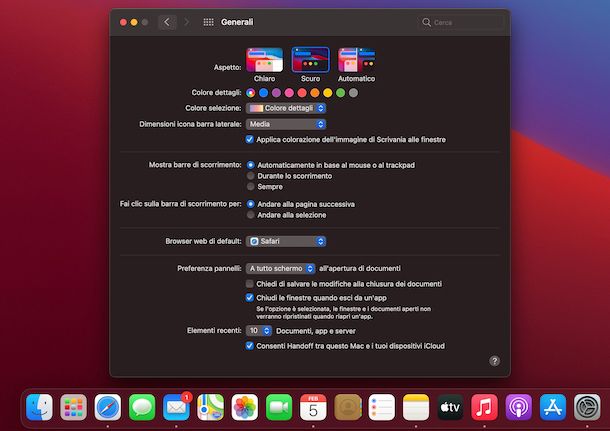Viewport: 610px width, 431px height.
Task: Toggle Consenti Handoff checkbox
Action: pyautogui.click(x=250, y=345)
